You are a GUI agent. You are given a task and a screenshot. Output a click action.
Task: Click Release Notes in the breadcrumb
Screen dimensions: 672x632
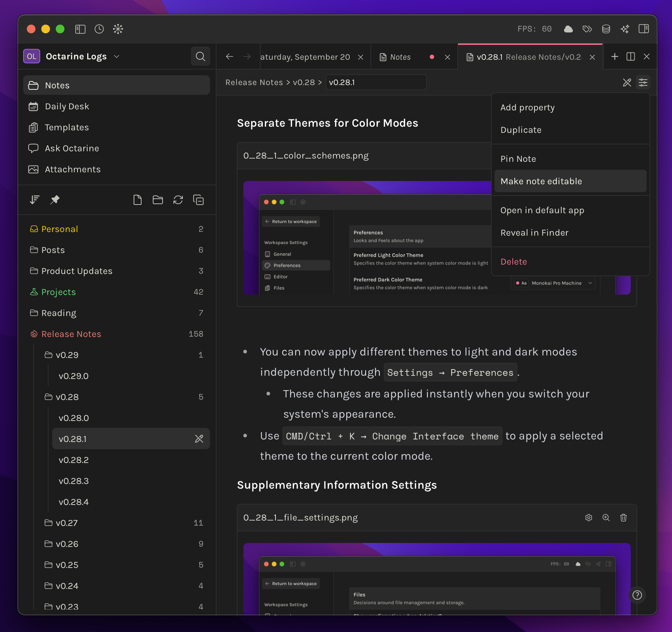254,83
